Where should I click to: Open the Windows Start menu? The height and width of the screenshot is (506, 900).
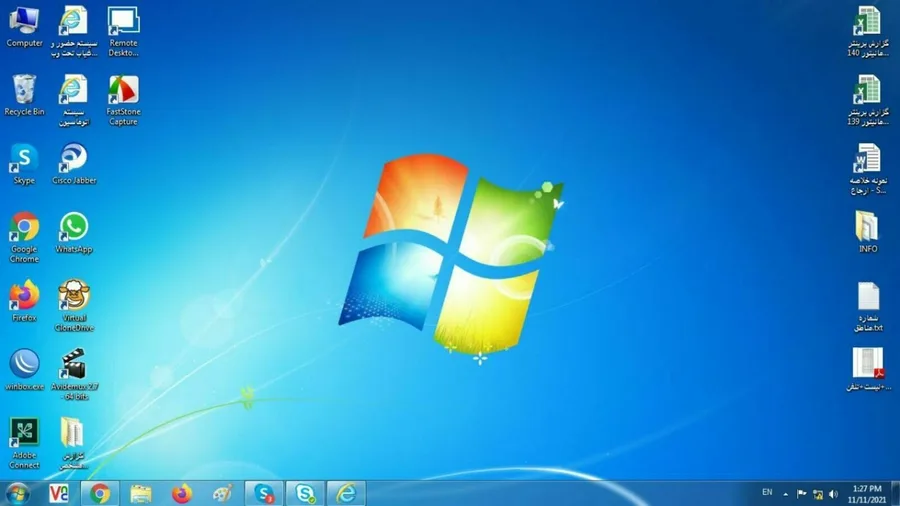(18, 493)
